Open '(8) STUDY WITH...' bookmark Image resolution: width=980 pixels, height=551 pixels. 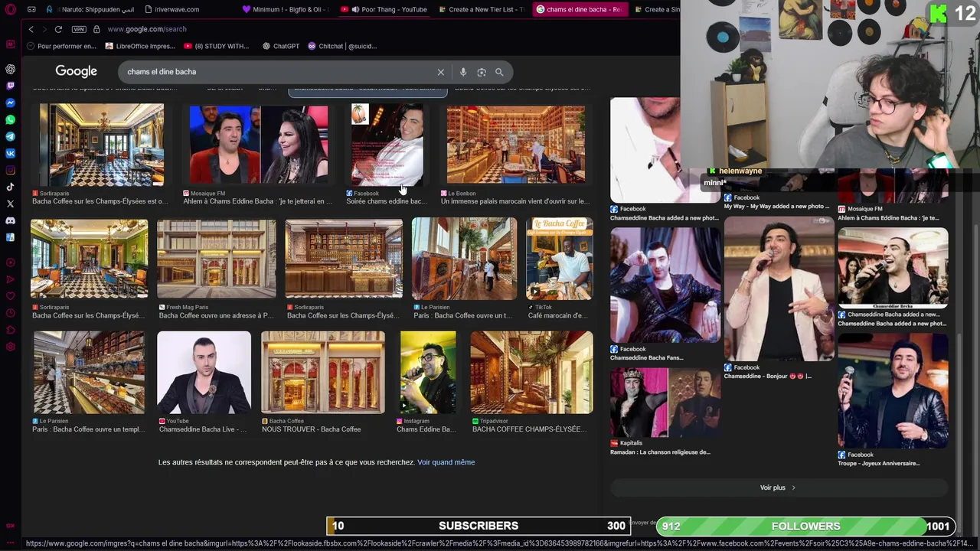tap(216, 46)
